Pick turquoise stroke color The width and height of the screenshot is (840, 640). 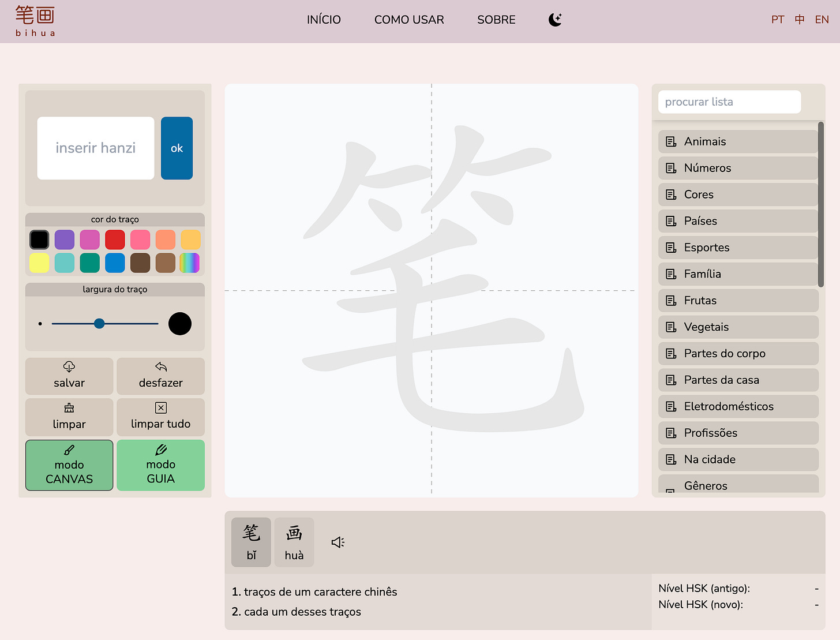click(x=65, y=263)
